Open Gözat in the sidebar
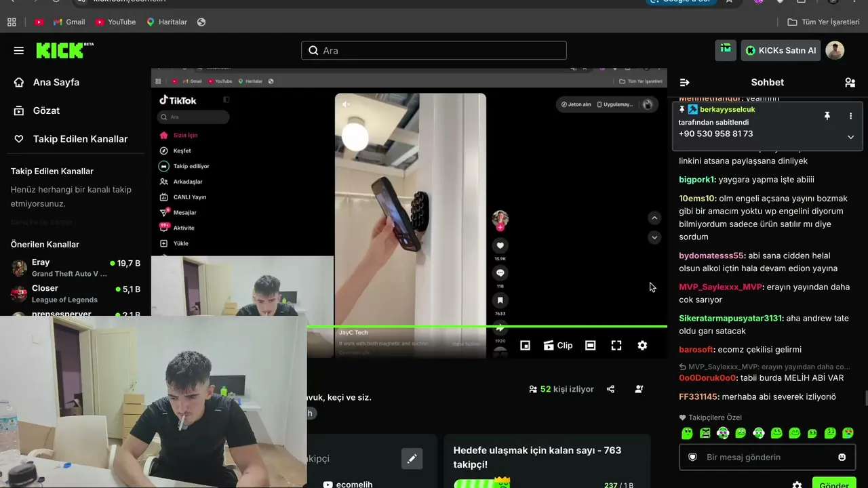Image resolution: width=868 pixels, height=488 pixels. [37, 110]
